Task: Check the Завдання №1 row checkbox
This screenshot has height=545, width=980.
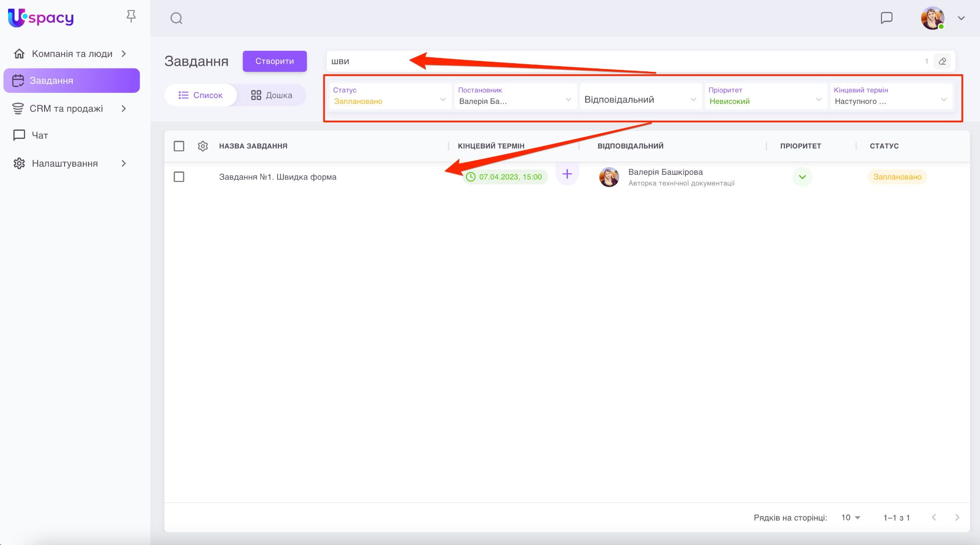Action: point(179,177)
